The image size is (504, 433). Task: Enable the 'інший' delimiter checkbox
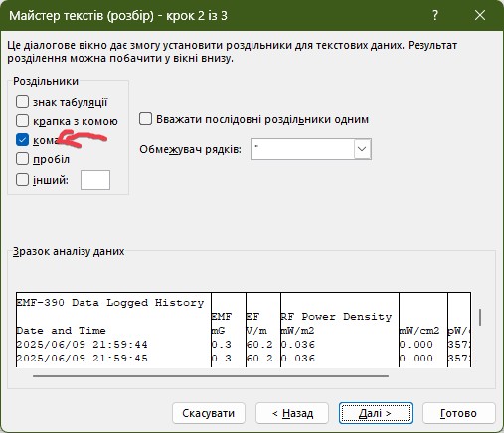(x=22, y=180)
